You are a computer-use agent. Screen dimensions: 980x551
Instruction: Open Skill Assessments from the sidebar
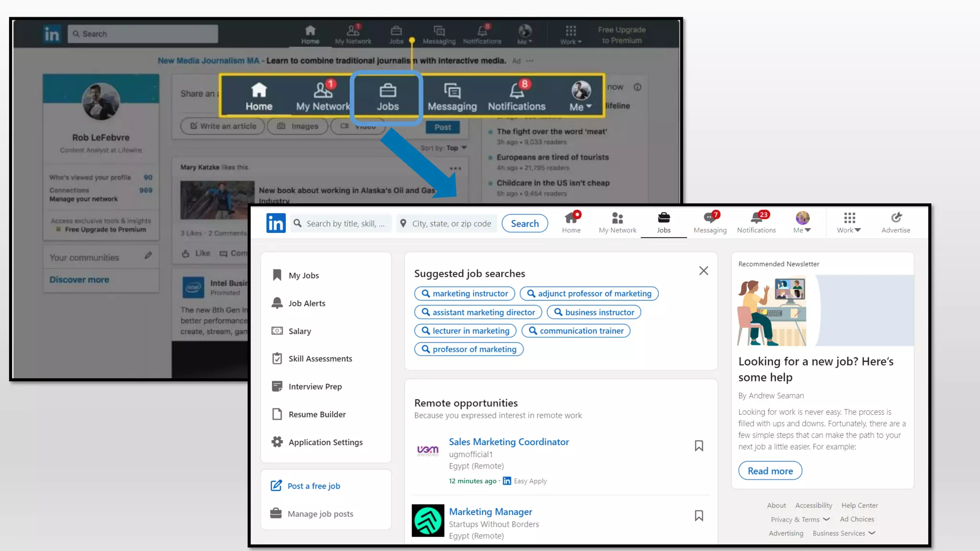320,359
